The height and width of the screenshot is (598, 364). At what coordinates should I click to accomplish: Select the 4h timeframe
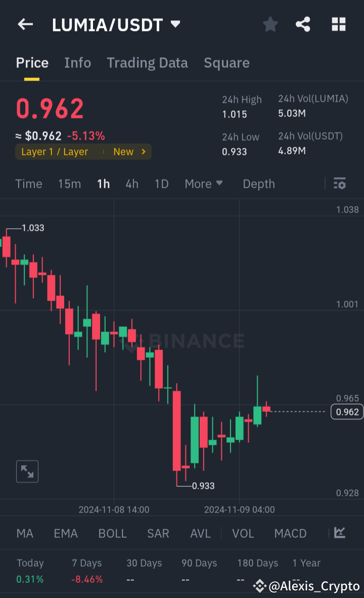coord(131,184)
